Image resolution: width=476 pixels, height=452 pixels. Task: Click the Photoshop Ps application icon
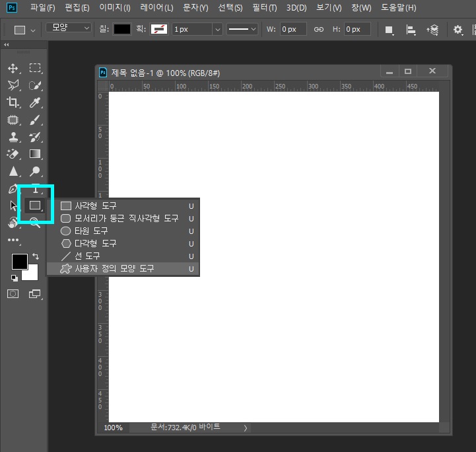click(12, 7)
